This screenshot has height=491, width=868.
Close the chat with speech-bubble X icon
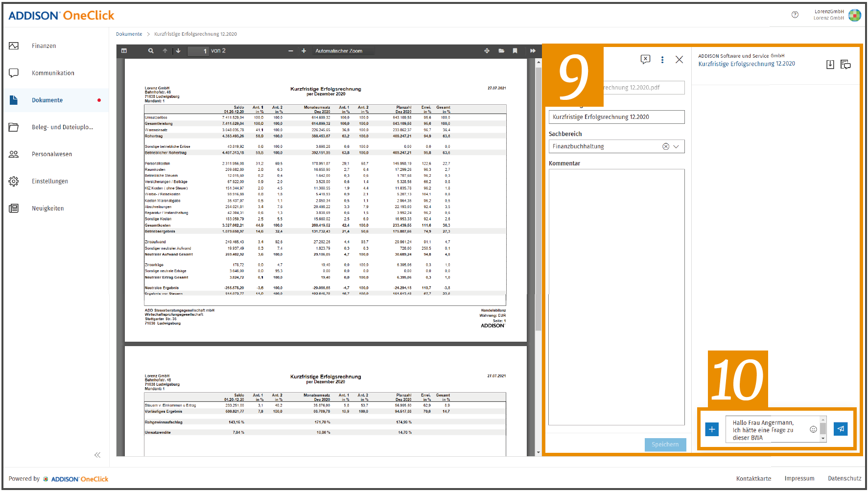645,59
